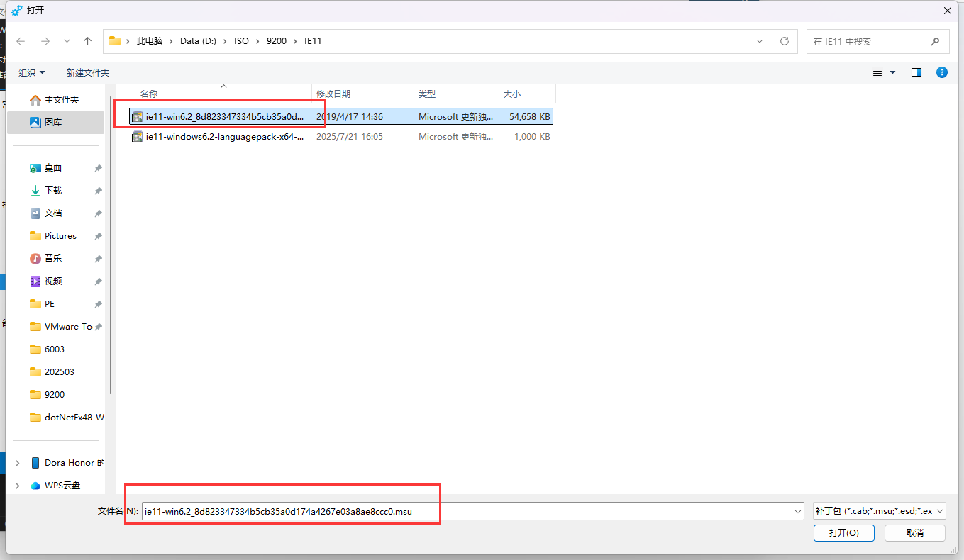Jump to ISO breadcrumb
This screenshot has height=560, width=964.
[x=241, y=41]
